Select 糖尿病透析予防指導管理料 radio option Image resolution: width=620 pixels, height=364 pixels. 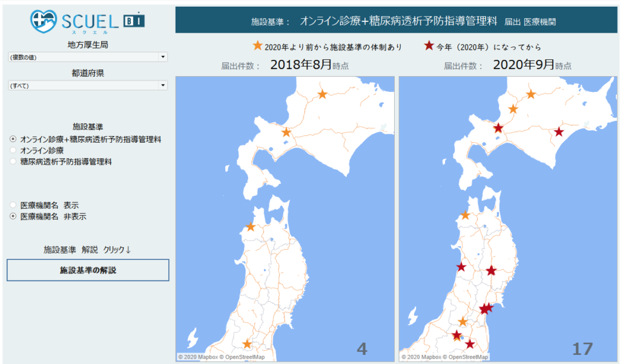[13, 161]
